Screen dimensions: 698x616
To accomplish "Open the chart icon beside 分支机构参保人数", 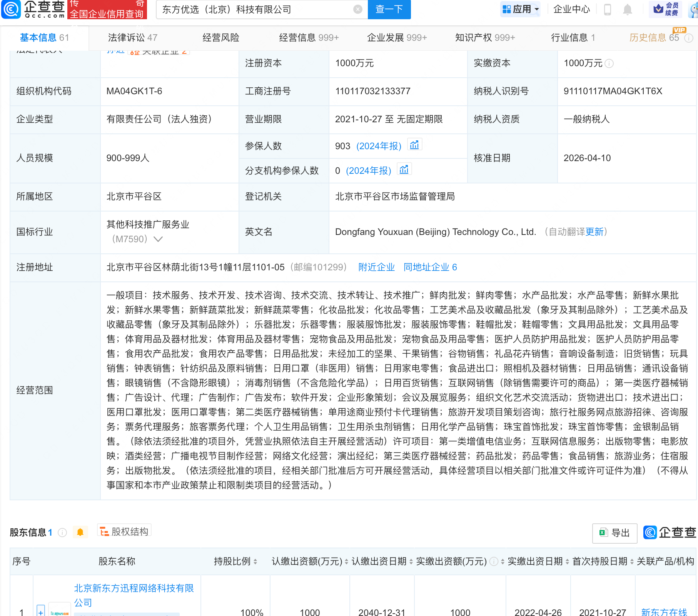I will click(x=404, y=170).
